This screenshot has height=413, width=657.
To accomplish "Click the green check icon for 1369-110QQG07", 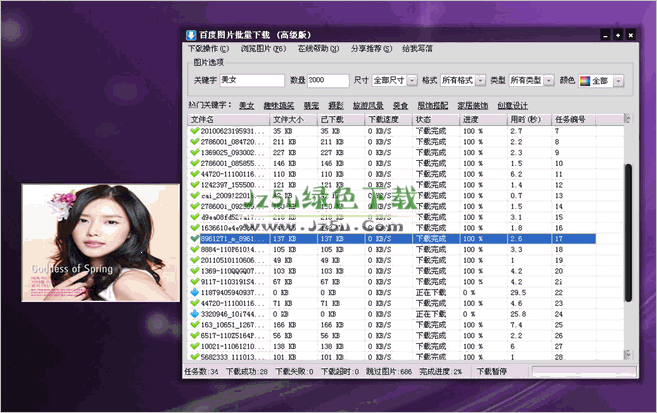I will point(194,271).
